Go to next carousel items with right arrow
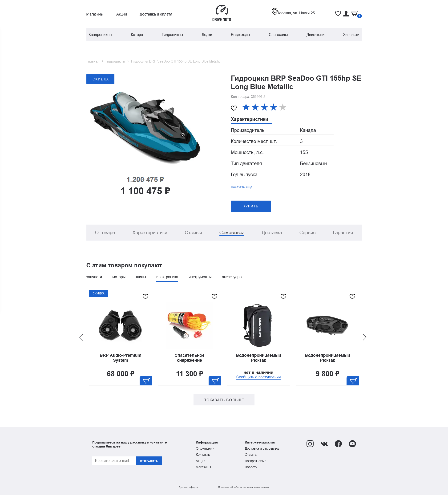 click(364, 337)
